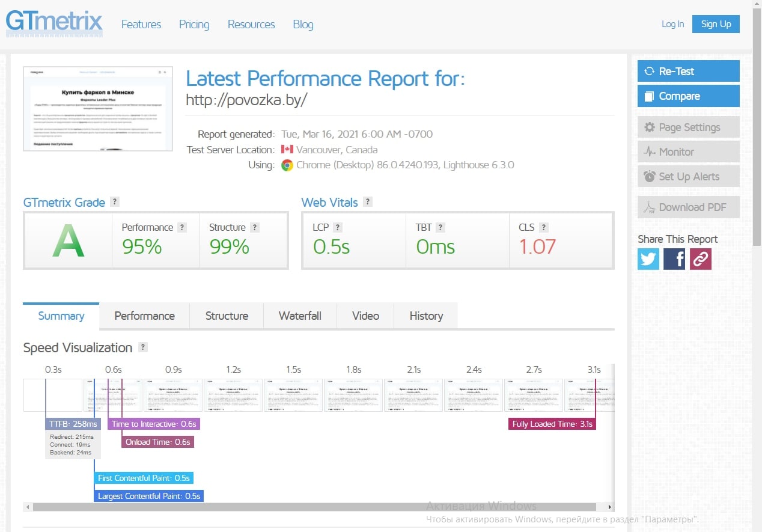Click the 99% structure score
Image resolution: width=762 pixels, height=532 pixels.
click(x=229, y=246)
